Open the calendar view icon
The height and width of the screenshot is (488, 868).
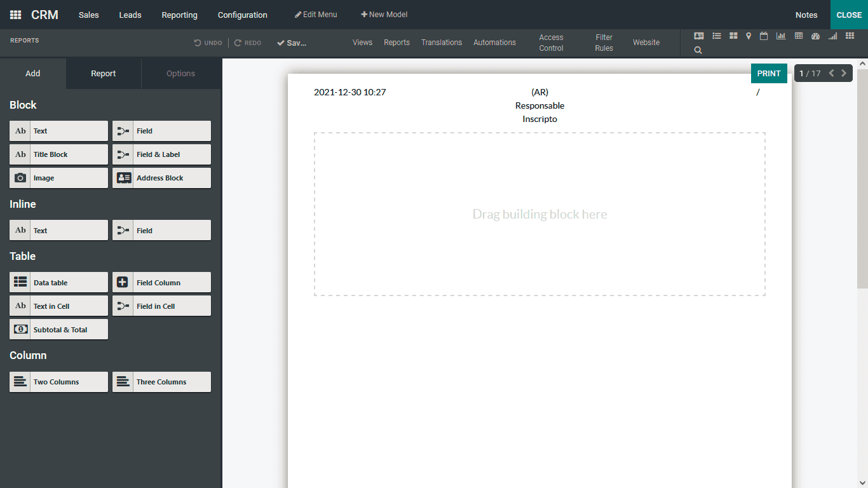(x=763, y=36)
